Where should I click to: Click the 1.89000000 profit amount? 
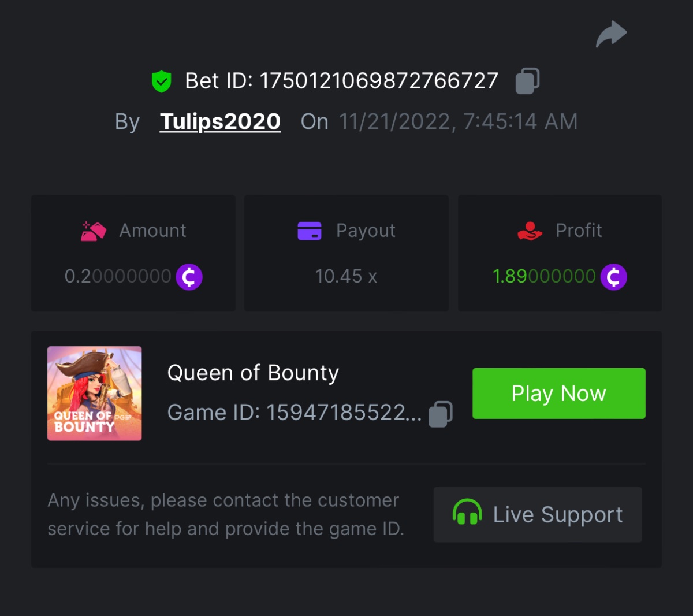[x=544, y=277]
